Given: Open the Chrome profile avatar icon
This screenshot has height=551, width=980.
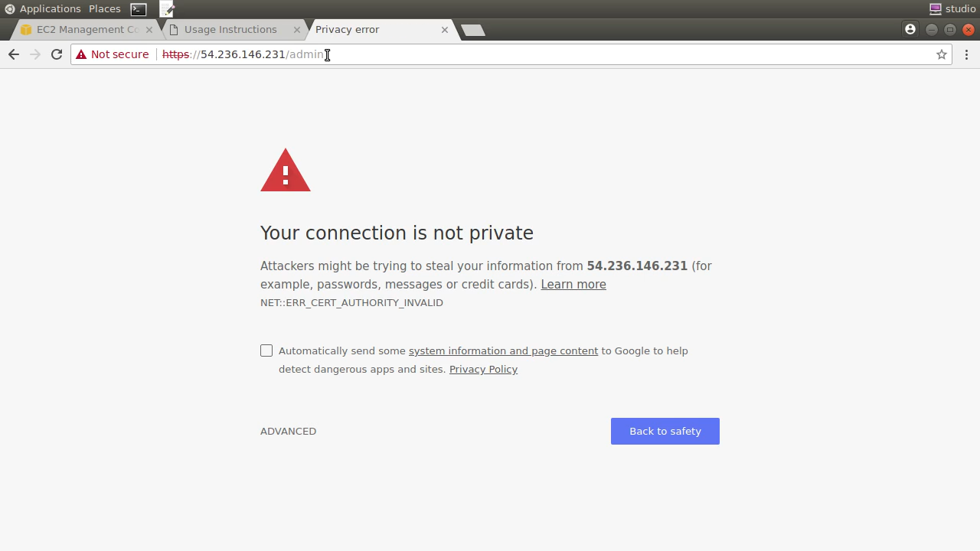Looking at the screenshot, I should 910,29.
